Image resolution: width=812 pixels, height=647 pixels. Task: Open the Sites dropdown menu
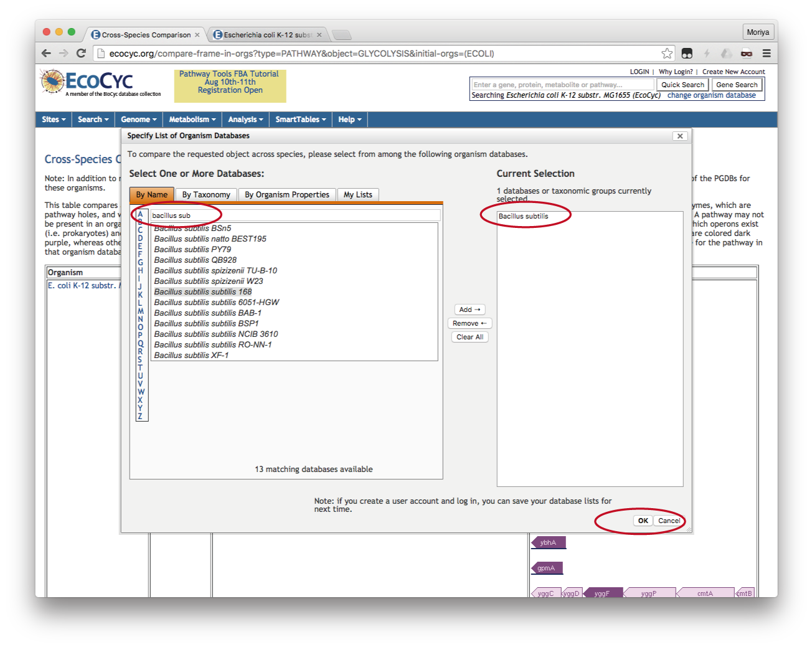tap(54, 120)
